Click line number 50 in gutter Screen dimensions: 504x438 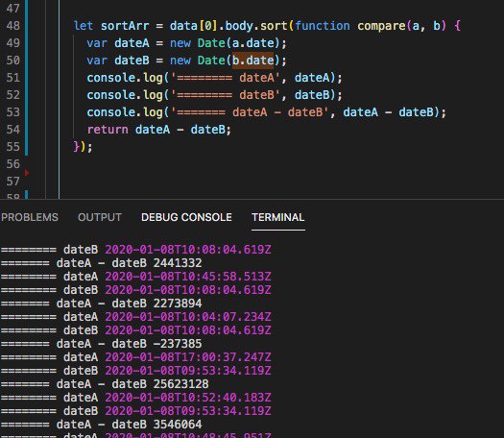tap(12, 61)
